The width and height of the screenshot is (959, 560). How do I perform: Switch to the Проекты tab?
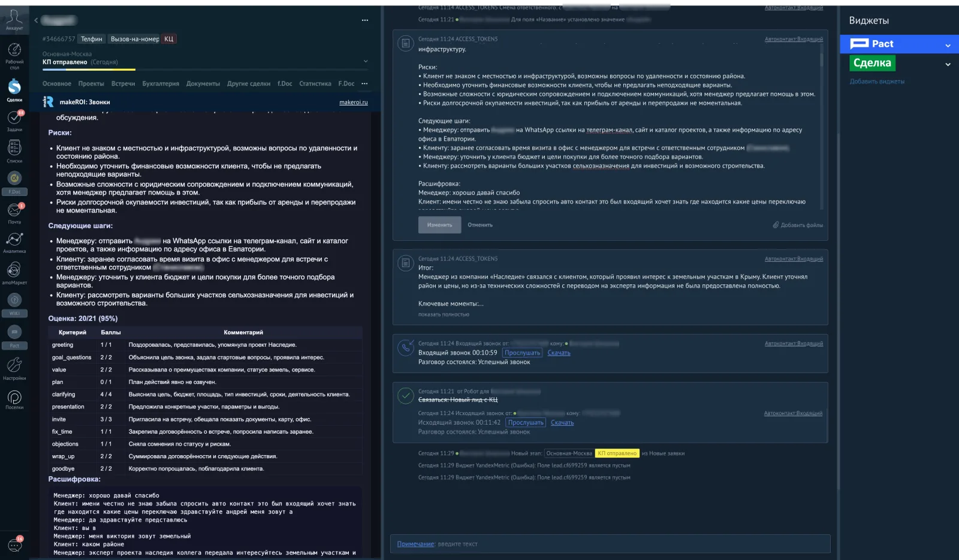point(91,84)
